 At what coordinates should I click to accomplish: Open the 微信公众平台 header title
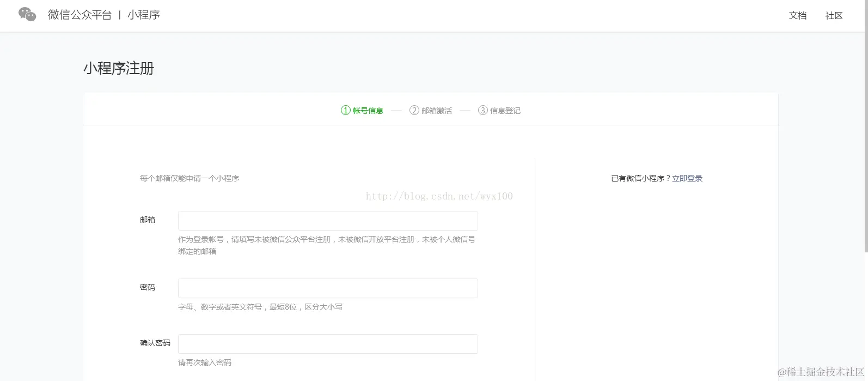(80, 15)
